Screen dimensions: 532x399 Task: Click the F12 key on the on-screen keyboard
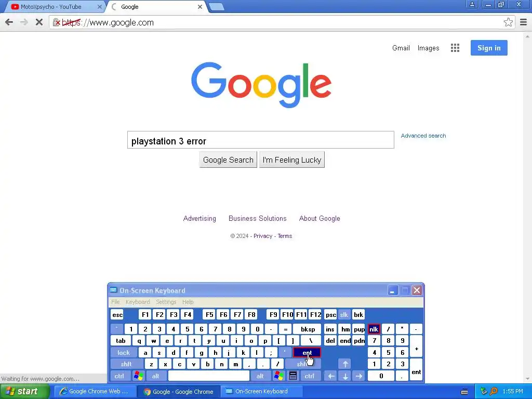(x=315, y=315)
